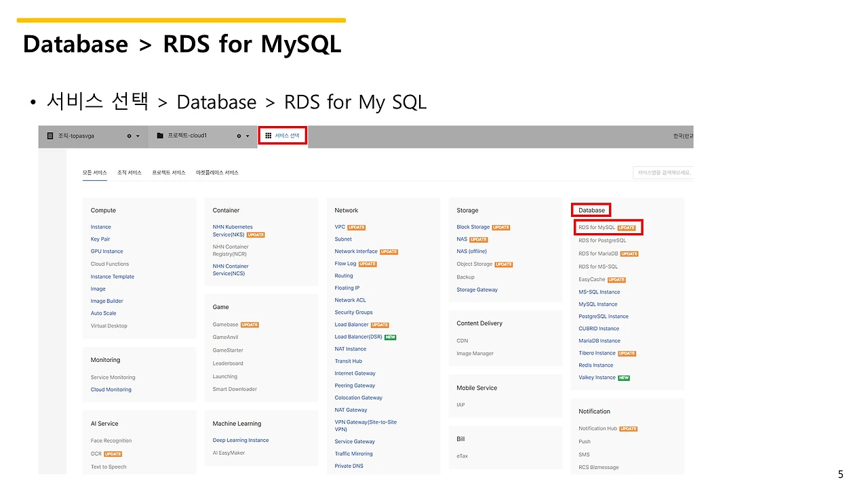Open the Peering Gateway service
The image size is (868, 488).
point(355,386)
